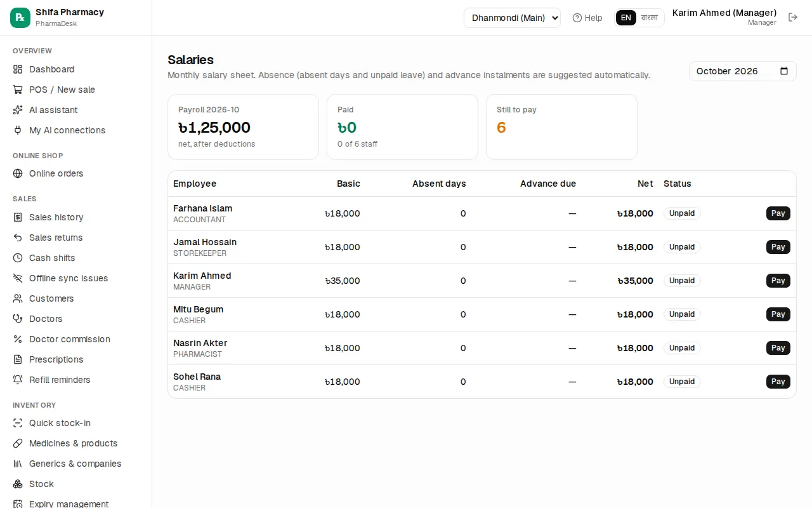
Task: Open Expiry management in the sidebar
Action: [x=76, y=503]
